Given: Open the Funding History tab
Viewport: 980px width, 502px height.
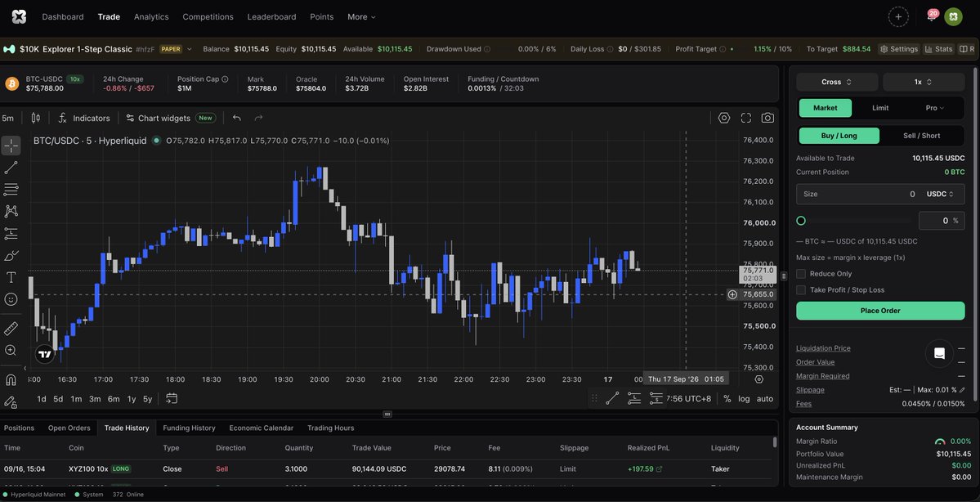Looking at the screenshot, I should (x=189, y=428).
